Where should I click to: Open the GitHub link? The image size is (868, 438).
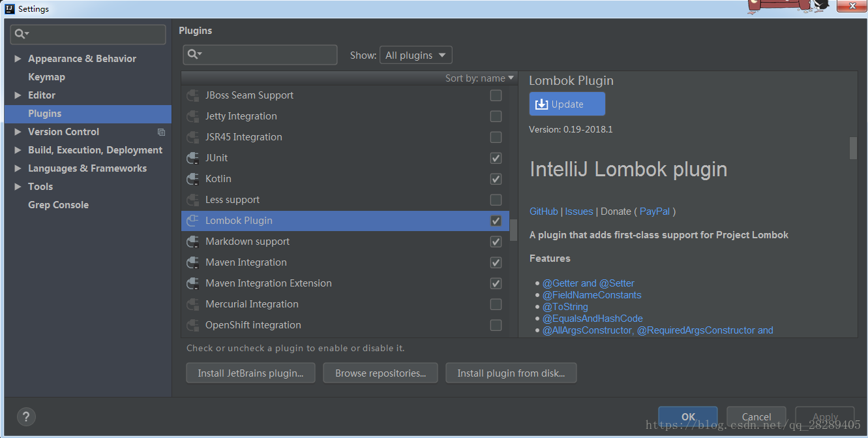tap(544, 211)
